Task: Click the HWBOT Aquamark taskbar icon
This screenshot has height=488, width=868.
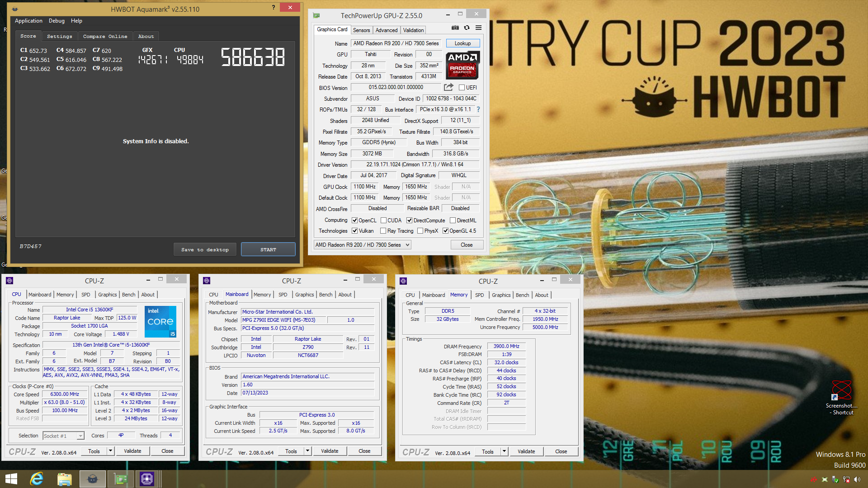Action: [92, 479]
